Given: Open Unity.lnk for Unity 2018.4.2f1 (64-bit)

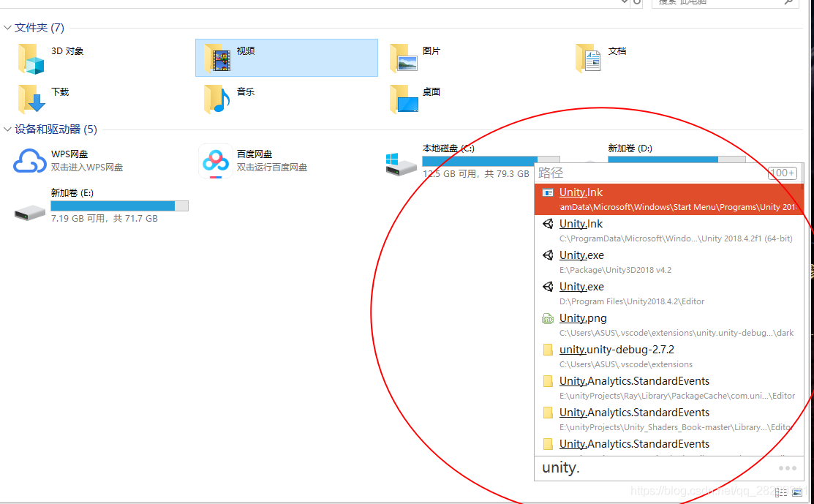Looking at the screenshot, I should click(x=668, y=230).
